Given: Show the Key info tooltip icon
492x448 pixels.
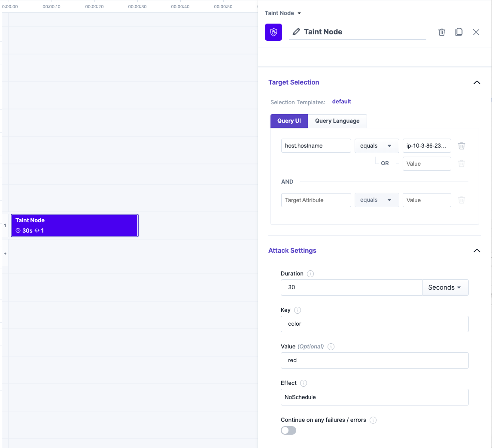Looking at the screenshot, I should (x=298, y=310).
